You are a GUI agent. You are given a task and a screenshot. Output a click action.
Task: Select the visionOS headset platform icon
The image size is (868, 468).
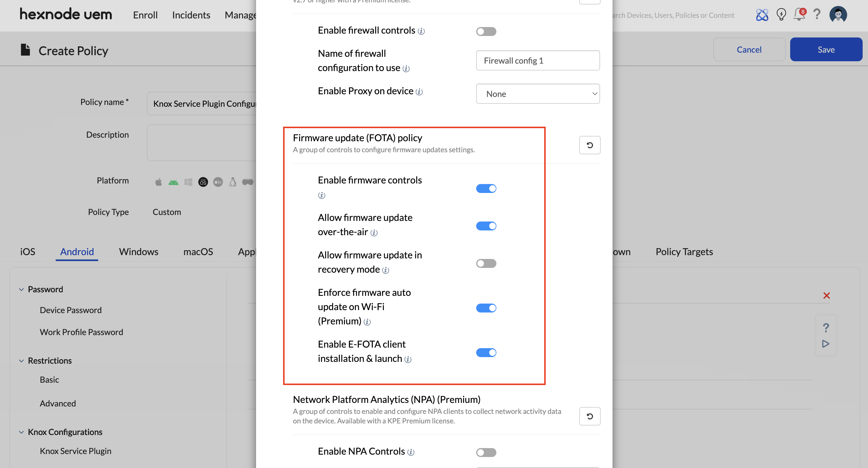point(248,182)
